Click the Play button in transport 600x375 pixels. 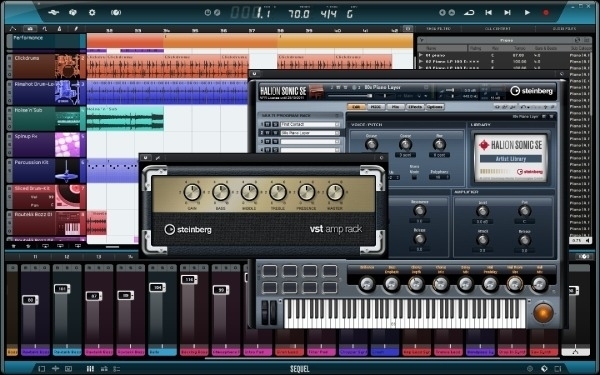click(x=527, y=13)
